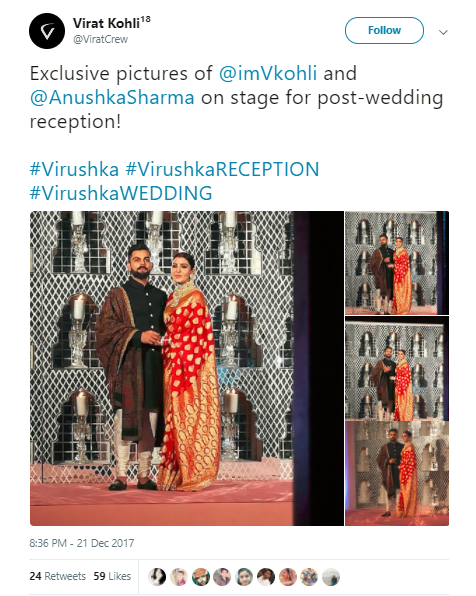Open the sixth liker's avatar
This screenshot has width=476, height=596.
(266, 577)
